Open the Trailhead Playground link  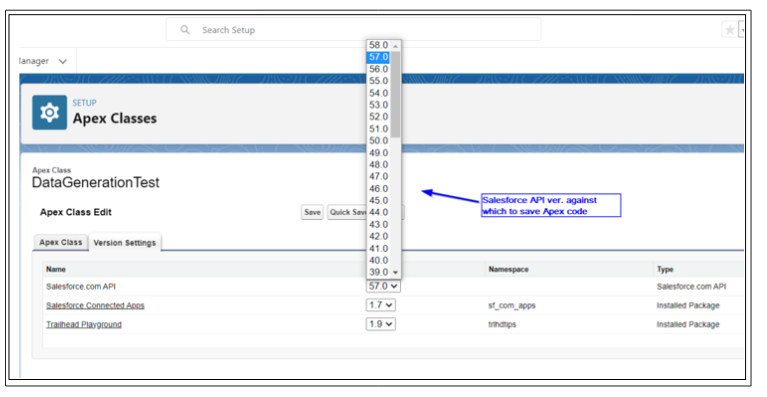tap(84, 325)
